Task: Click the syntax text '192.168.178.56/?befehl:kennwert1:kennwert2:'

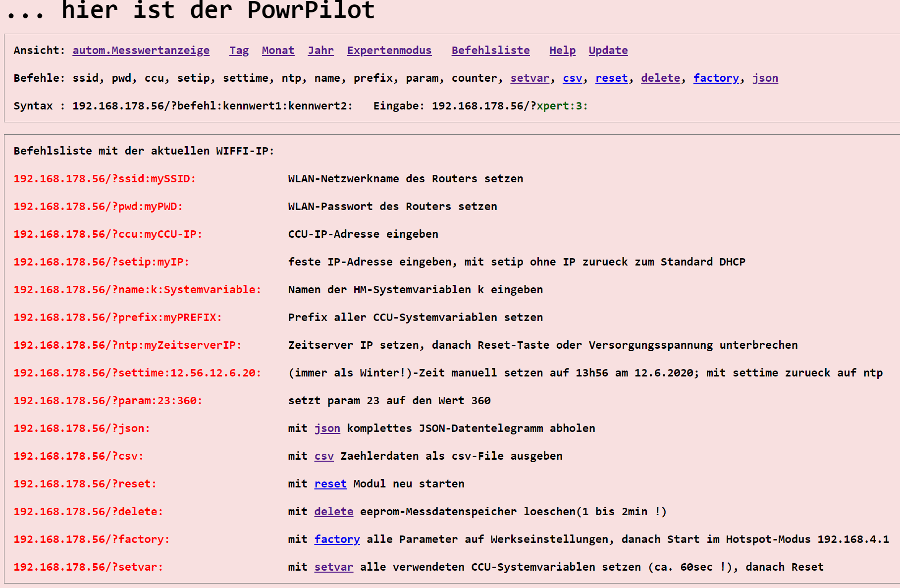Action: (212, 106)
